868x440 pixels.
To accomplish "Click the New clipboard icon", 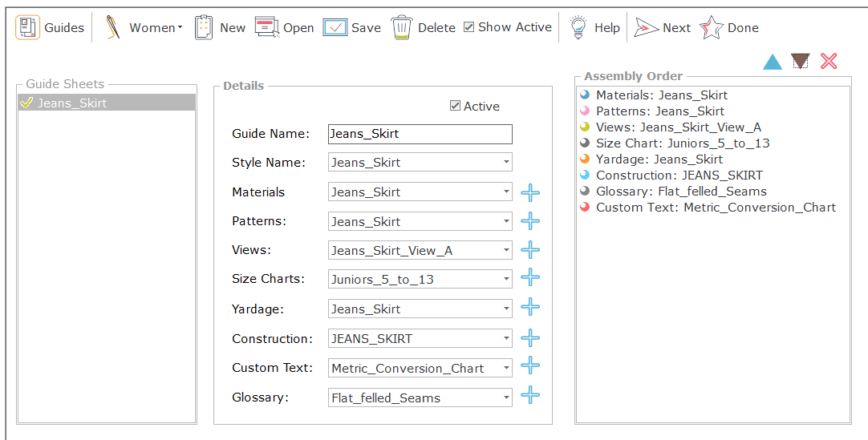I will 204,27.
